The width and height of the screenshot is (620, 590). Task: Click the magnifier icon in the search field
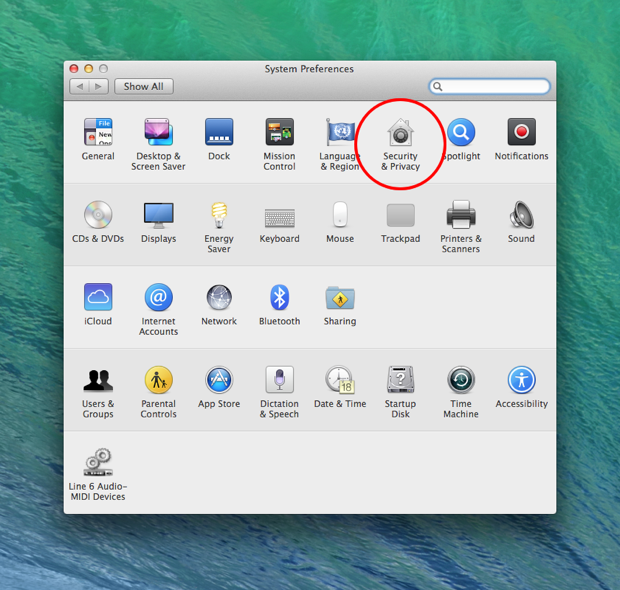tap(438, 86)
